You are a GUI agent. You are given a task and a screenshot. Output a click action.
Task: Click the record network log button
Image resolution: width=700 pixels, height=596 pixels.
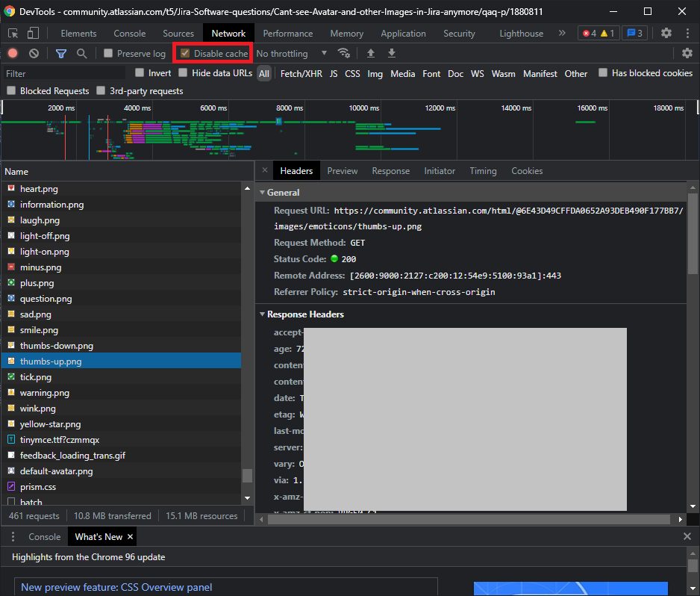13,54
